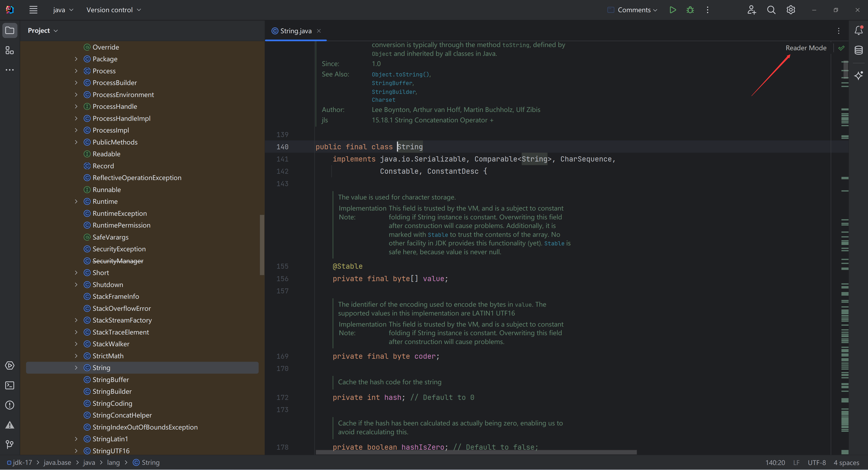868x470 pixels.
Task: Follow the StringBuffer See Also link
Action: (x=392, y=83)
